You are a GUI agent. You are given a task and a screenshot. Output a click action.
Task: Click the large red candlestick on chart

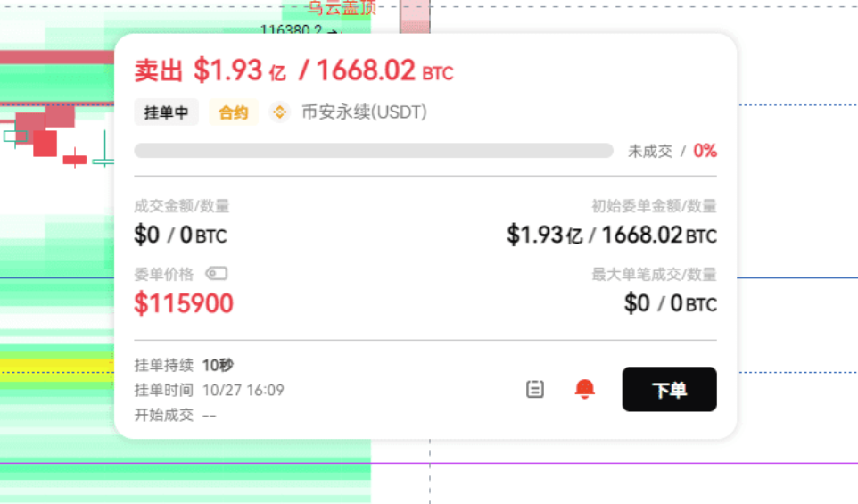pos(45,143)
